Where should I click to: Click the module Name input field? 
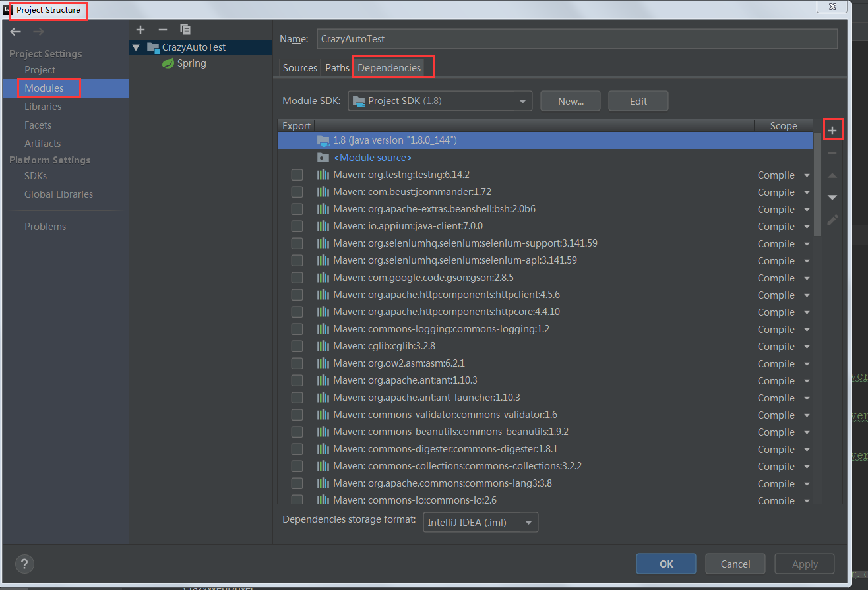pos(577,39)
